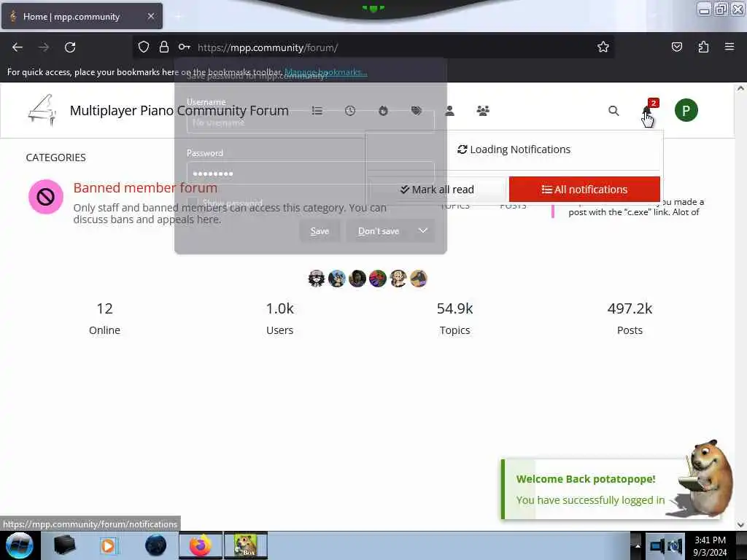747x560 pixels.
Task: Click the 'CATEGORIES' heading
Action: (x=55, y=157)
